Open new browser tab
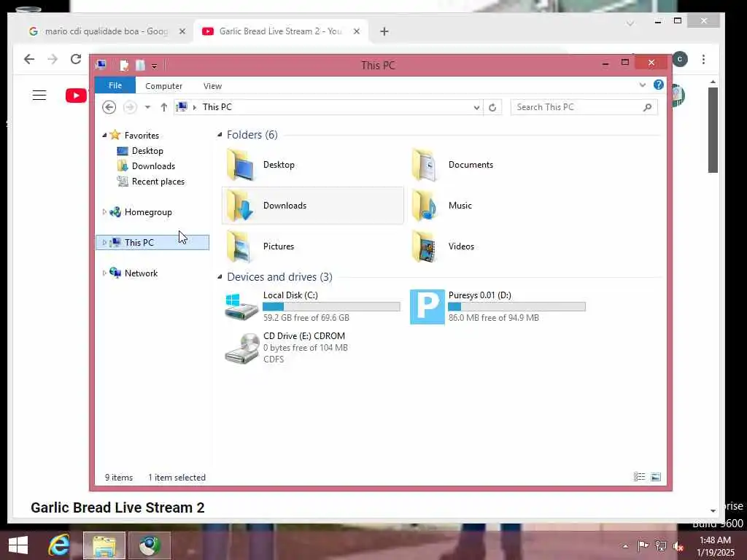747x560 pixels. pos(384,31)
